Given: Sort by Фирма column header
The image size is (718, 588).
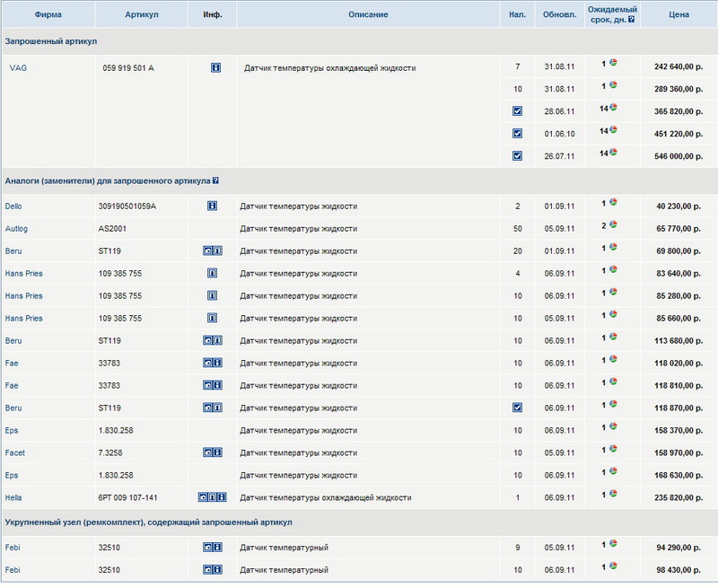Looking at the screenshot, I should click(48, 14).
